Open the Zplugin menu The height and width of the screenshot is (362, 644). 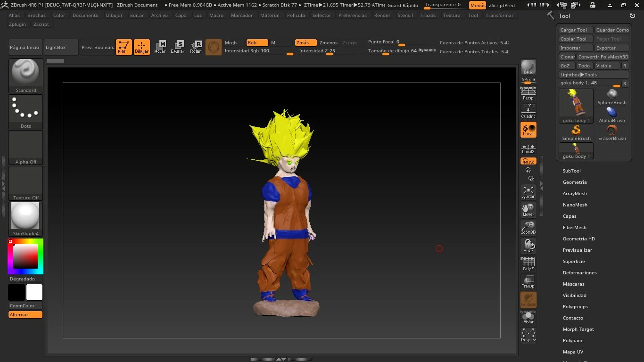[17, 24]
